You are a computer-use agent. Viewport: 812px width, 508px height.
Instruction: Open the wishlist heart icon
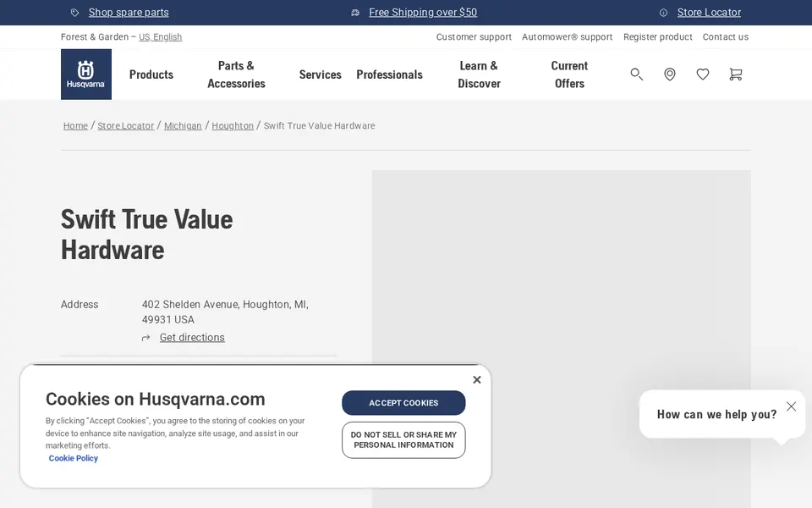coord(703,75)
